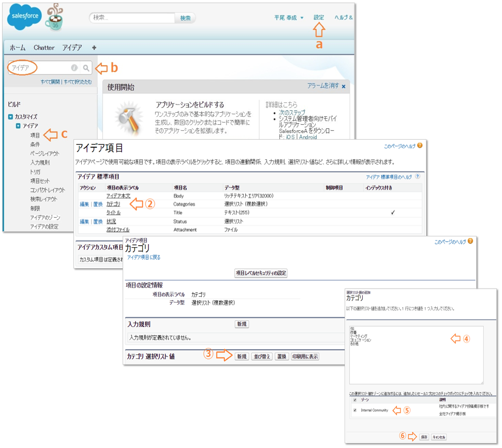Open the アイデア本文 field label link
This screenshot has height=448, width=502.
(x=118, y=196)
